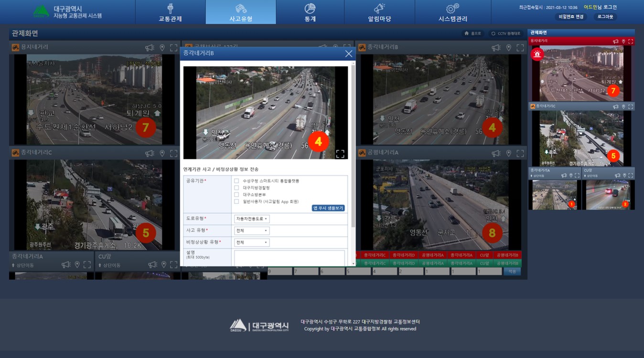Check 일반사용자 (사고알림 App 회원) checkbox
Screen dimensions: 644x358
[236, 201]
